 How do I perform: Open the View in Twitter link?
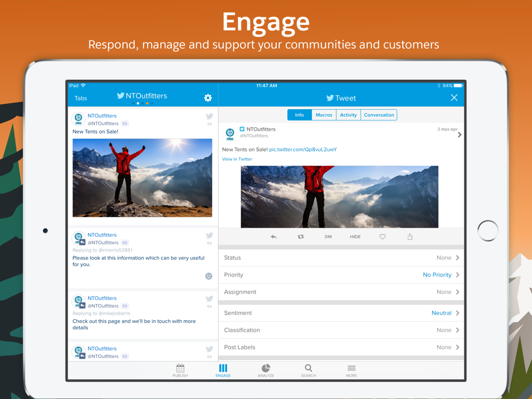click(237, 159)
